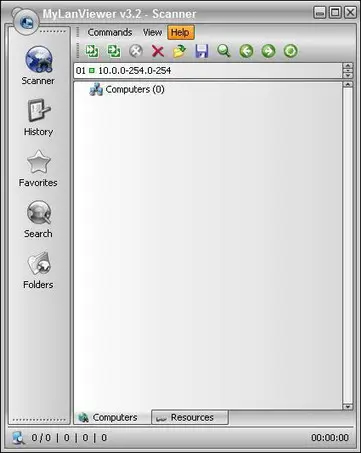Click the gray stop scanning icon
Viewport: 361px width, 453px height.
point(136,51)
